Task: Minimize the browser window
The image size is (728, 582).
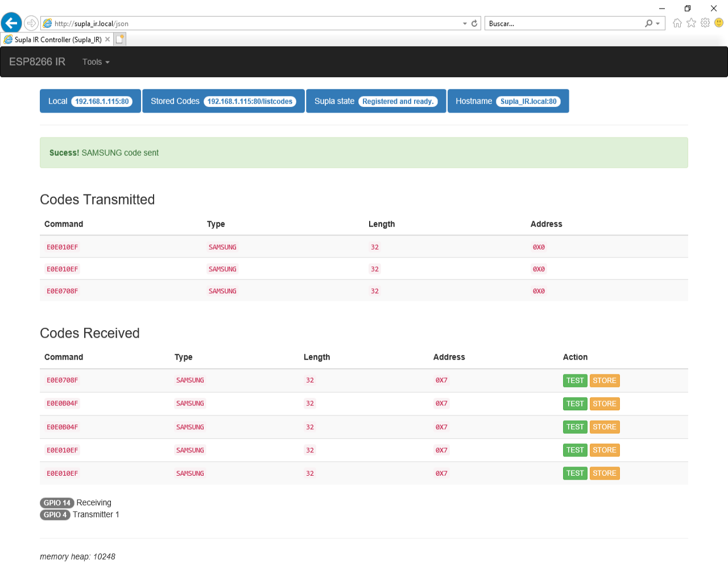Action: [x=662, y=8]
